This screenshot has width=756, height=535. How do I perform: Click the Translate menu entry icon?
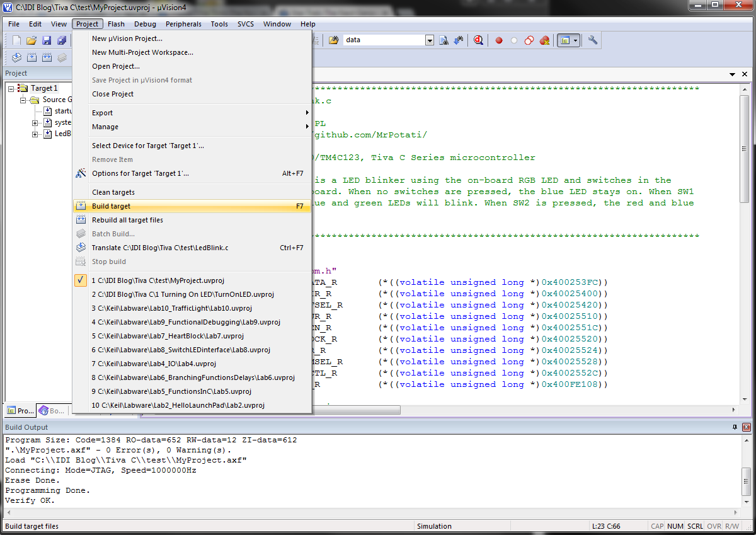[81, 248]
